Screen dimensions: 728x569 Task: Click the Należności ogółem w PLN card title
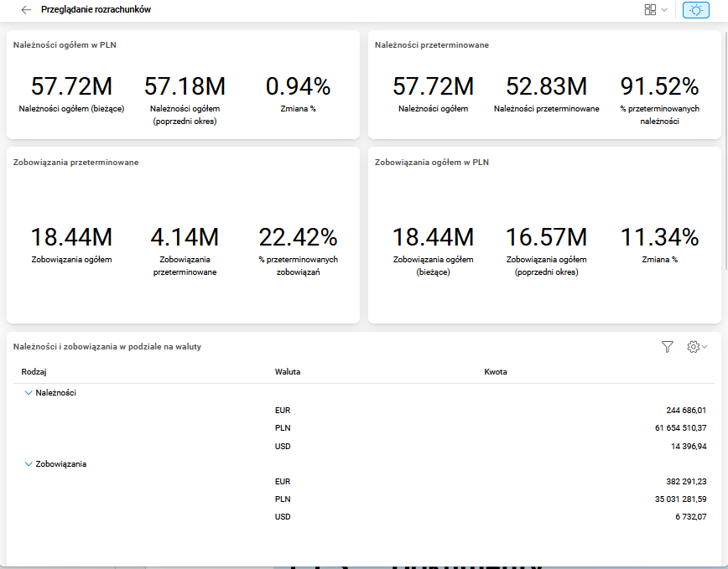point(65,45)
